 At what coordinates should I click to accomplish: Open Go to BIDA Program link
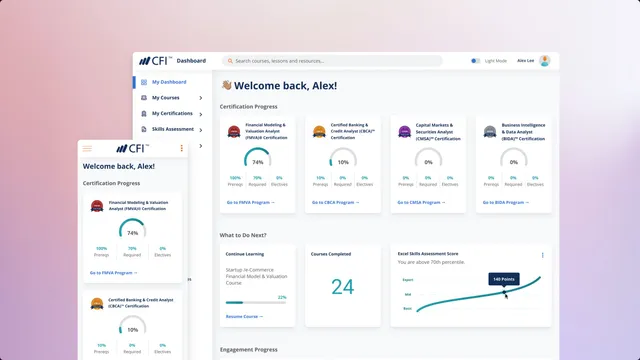click(506, 202)
